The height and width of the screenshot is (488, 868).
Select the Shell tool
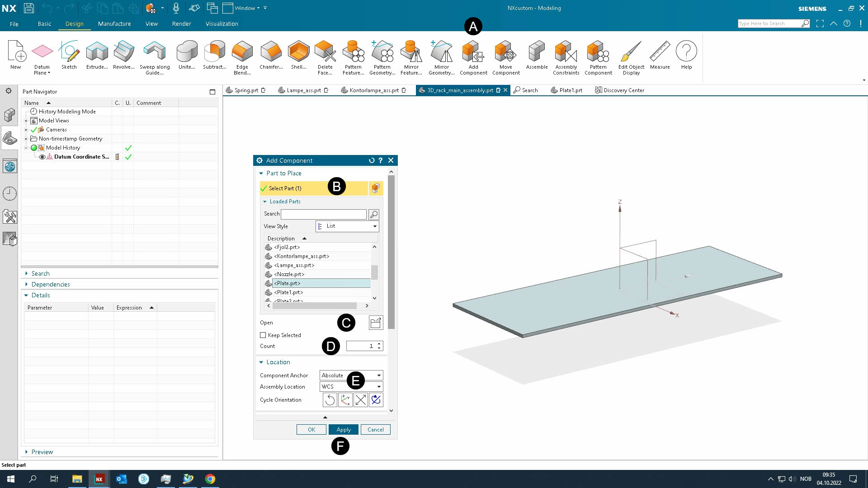(298, 54)
